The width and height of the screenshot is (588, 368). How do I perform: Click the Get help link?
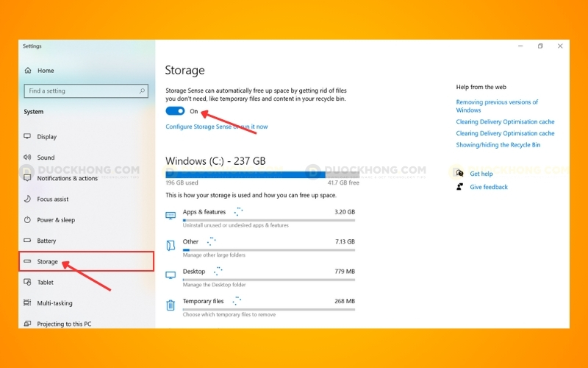point(481,174)
